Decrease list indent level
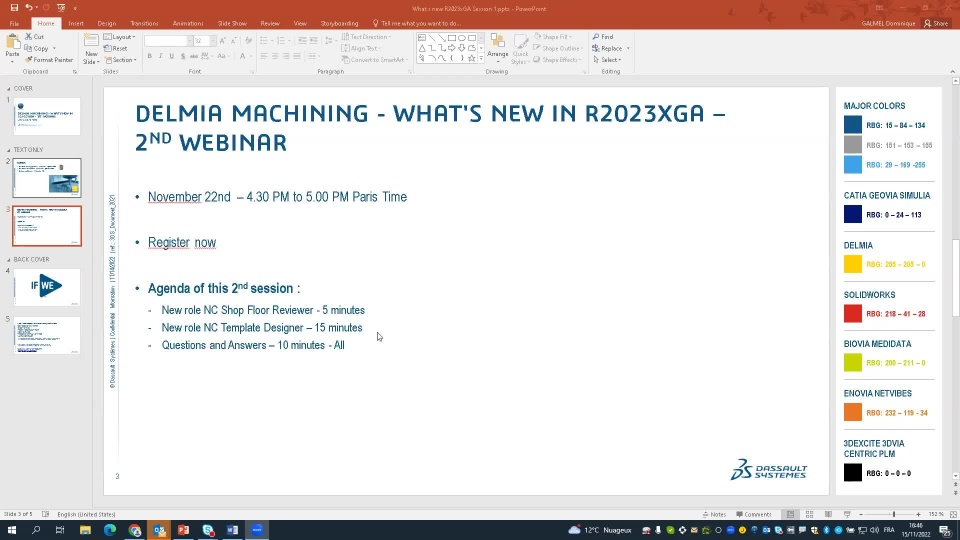960x540 pixels. [x=302, y=41]
